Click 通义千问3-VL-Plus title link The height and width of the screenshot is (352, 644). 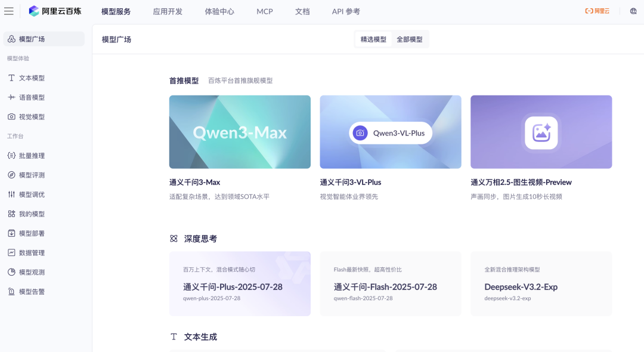pyautogui.click(x=351, y=183)
